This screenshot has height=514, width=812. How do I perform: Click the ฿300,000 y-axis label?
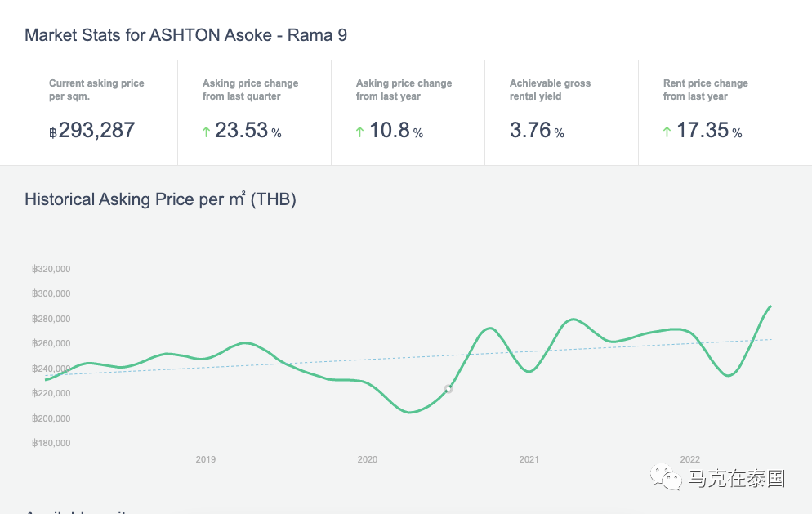pyautogui.click(x=51, y=293)
